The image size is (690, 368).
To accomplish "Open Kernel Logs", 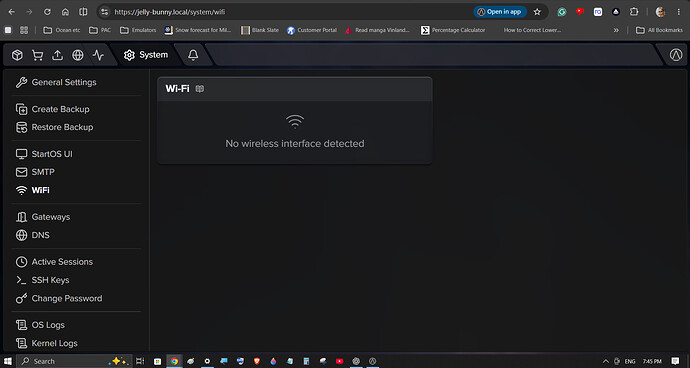I will click(46, 343).
